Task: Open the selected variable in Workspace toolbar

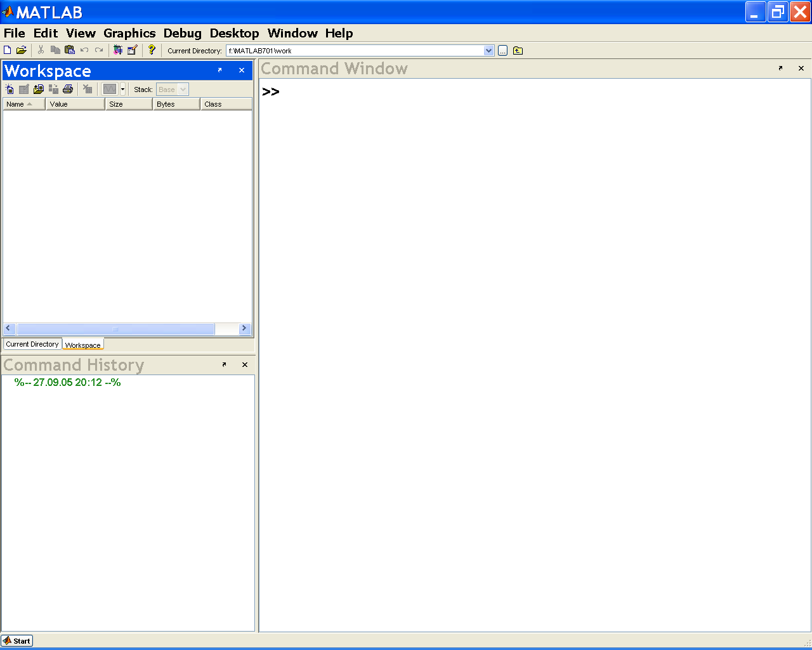Action: 24,90
